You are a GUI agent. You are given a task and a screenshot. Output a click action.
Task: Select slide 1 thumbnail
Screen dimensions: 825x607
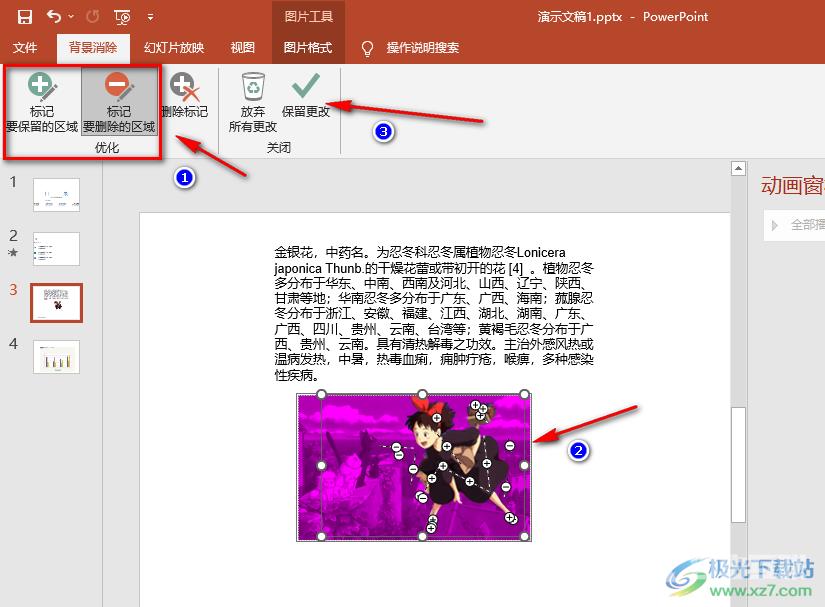coord(56,195)
